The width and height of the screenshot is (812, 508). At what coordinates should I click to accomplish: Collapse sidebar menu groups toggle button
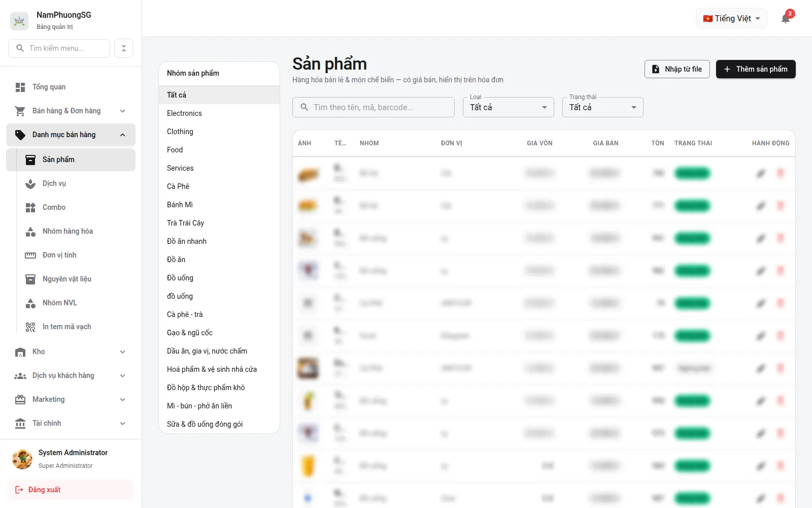click(124, 48)
